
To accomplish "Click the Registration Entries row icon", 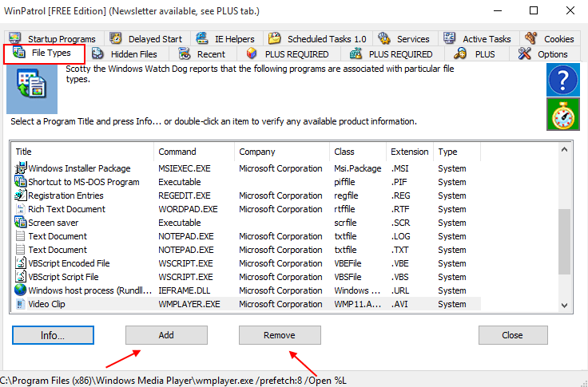I will (20, 195).
